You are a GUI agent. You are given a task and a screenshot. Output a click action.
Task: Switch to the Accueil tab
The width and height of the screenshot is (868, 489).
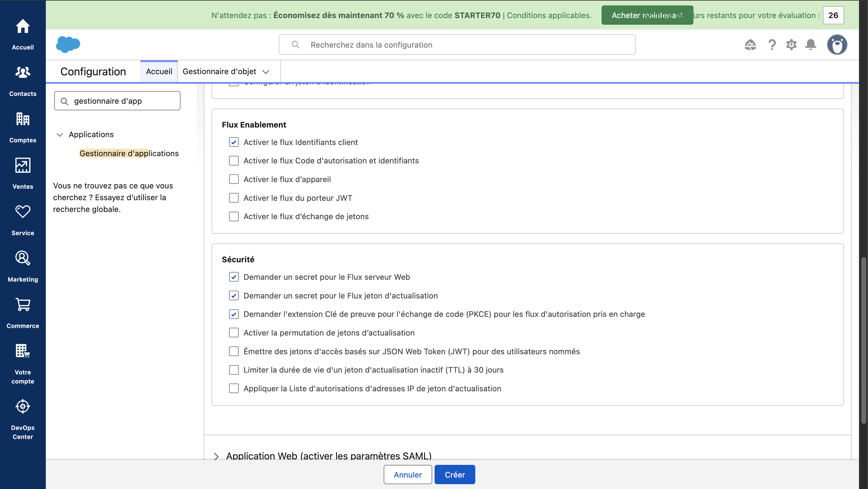(159, 71)
